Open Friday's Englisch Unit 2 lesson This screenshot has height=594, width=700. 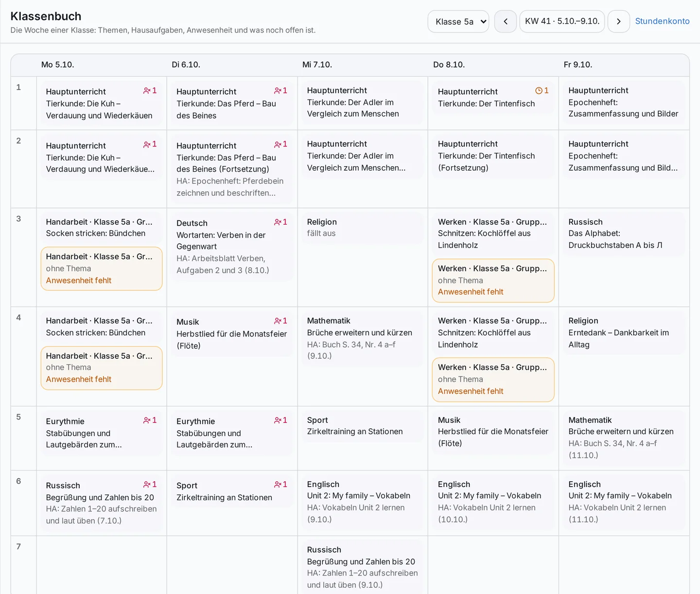[624, 502]
